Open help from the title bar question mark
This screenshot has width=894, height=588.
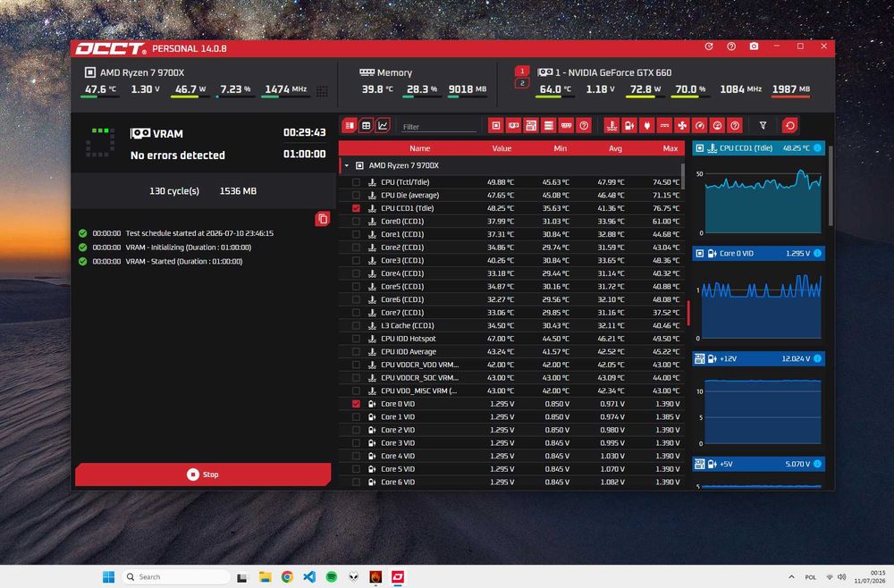click(x=731, y=46)
